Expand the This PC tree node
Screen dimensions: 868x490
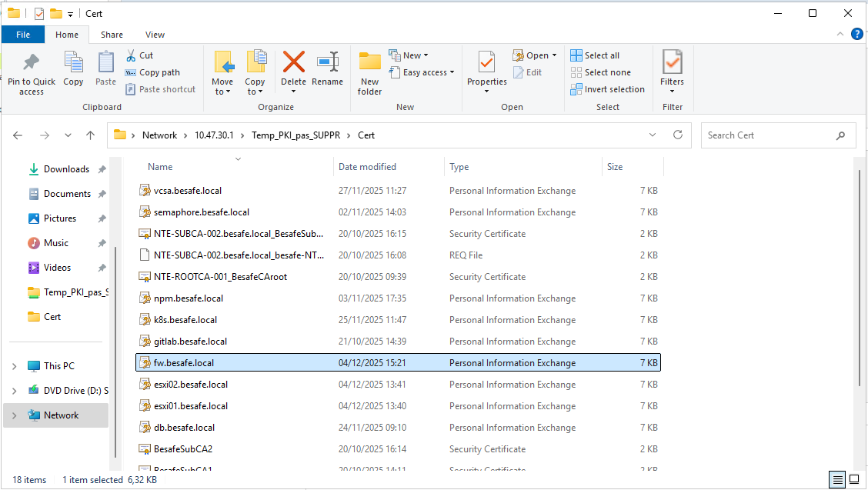tap(15, 366)
